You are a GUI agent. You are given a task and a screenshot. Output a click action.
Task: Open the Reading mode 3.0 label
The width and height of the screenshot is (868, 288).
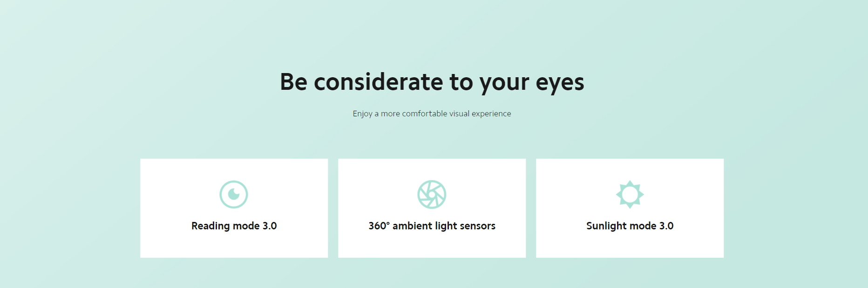234,226
